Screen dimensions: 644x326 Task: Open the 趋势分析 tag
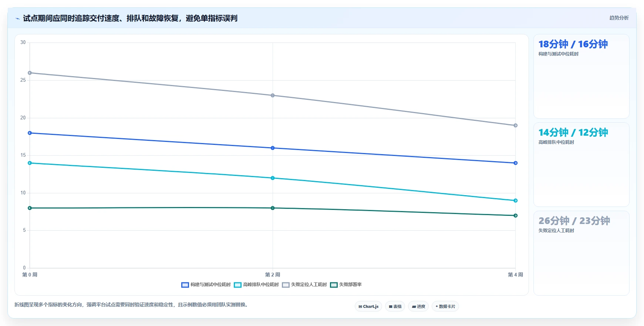(x=619, y=18)
